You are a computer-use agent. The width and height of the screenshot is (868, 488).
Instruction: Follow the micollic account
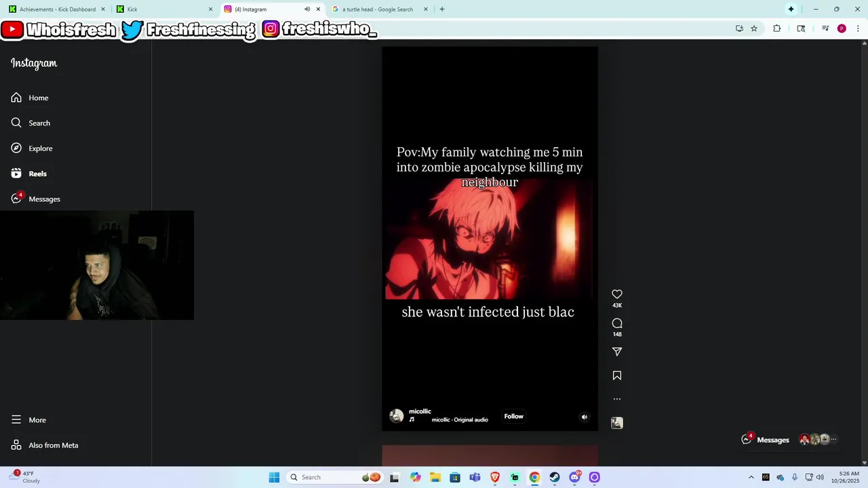click(513, 416)
